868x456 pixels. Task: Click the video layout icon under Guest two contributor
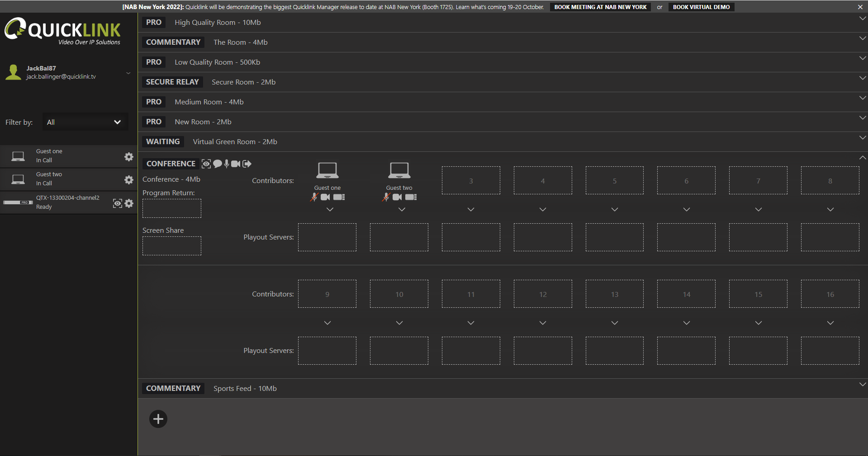[x=411, y=197]
